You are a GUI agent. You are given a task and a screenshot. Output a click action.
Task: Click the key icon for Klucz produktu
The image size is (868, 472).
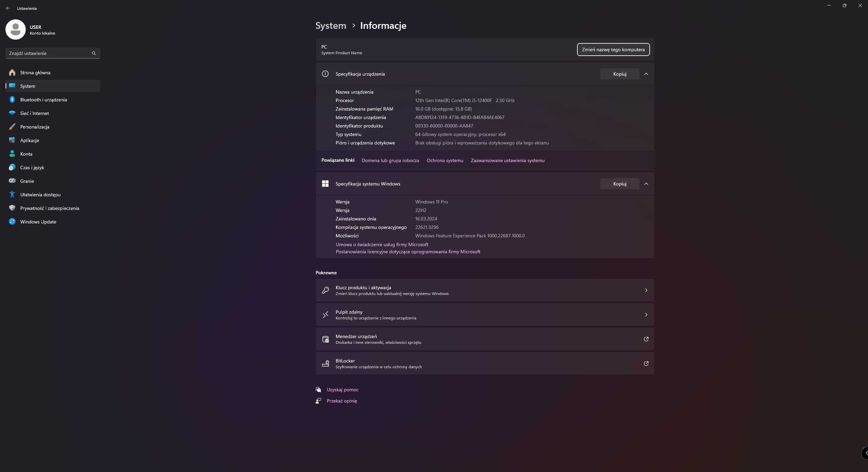(325, 290)
